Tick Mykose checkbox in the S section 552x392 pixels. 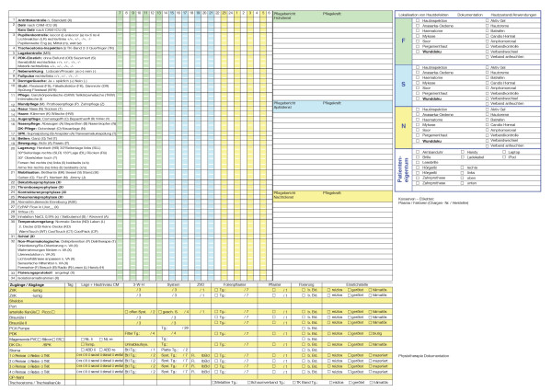tap(420, 83)
